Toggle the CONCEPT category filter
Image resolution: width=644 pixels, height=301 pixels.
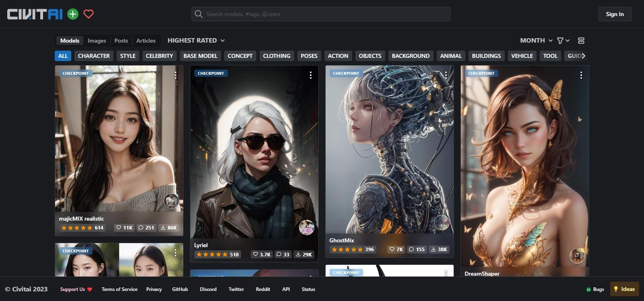click(240, 56)
